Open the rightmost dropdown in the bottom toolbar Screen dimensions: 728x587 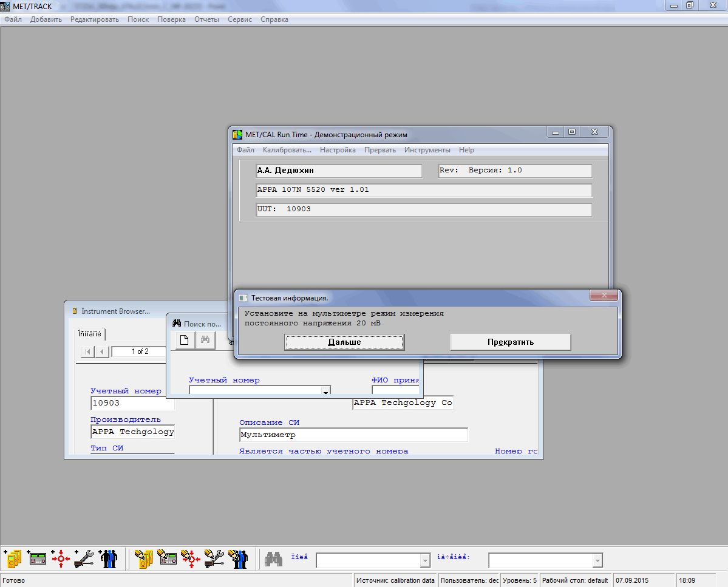tap(597, 560)
